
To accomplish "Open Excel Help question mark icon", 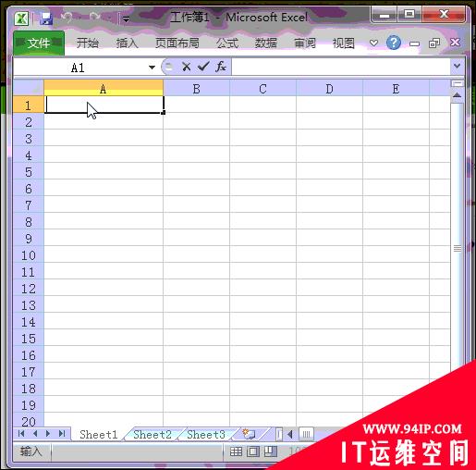I will pos(394,43).
